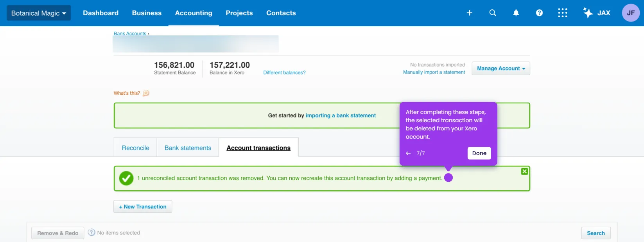The height and width of the screenshot is (242, 644).
Task: Click the 156,821.00 statement balance
Action: pos(174,65)
